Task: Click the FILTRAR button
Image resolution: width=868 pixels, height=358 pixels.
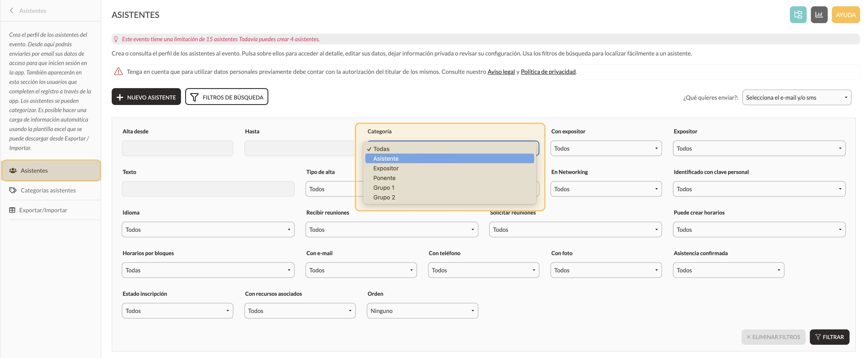Action: [x=829, y=337]
